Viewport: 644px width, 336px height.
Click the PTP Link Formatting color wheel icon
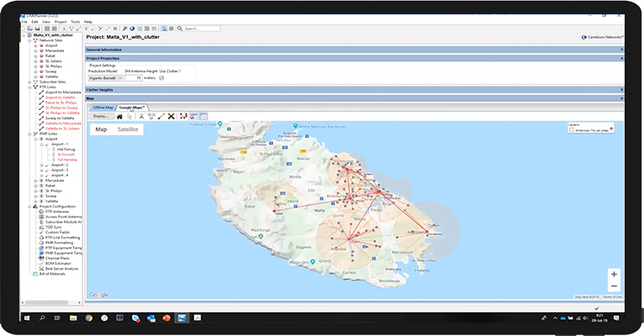41,238
